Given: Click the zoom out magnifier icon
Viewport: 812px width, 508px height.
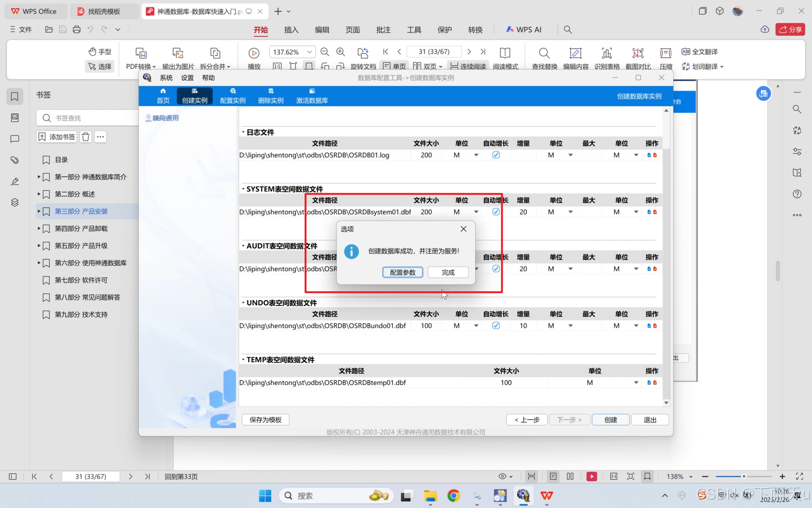Looking at the screenshot, I should click(325, 52).
